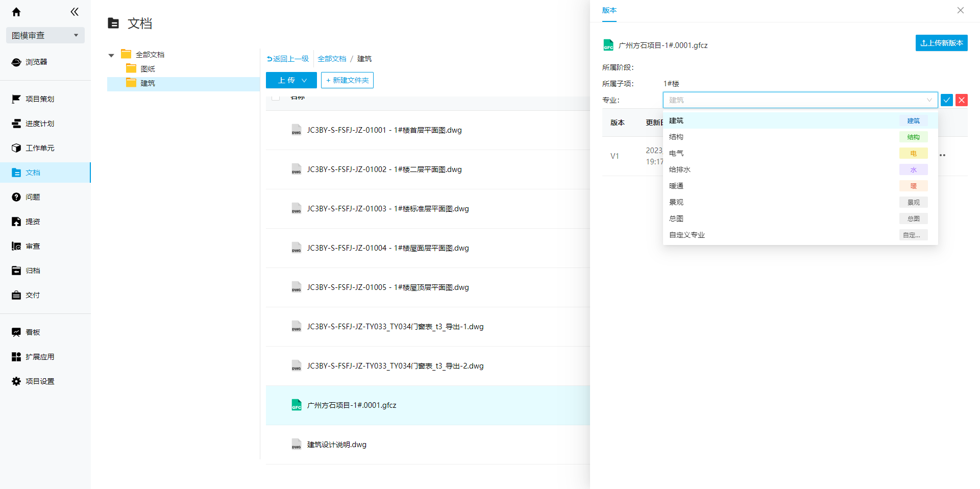Screen dimensions: 980x489
Task: Open 工作单元 in the sidebar
Action: click(x=45, y=148)
